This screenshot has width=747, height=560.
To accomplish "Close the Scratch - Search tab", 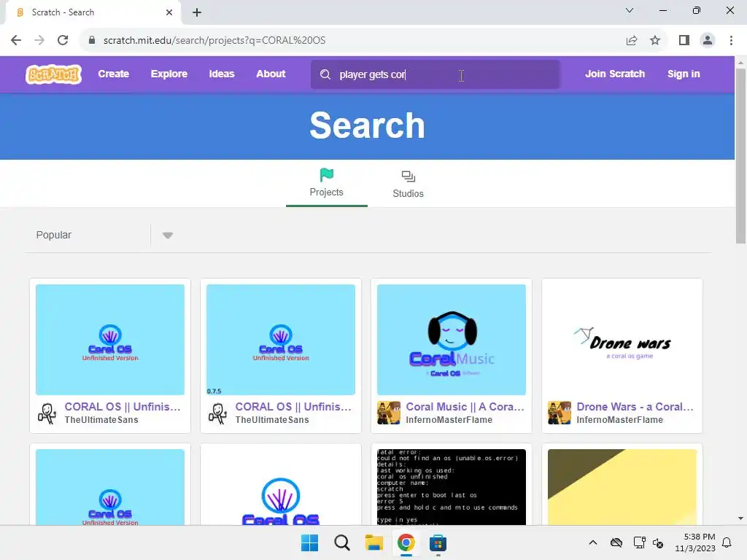I will point(169,12).
